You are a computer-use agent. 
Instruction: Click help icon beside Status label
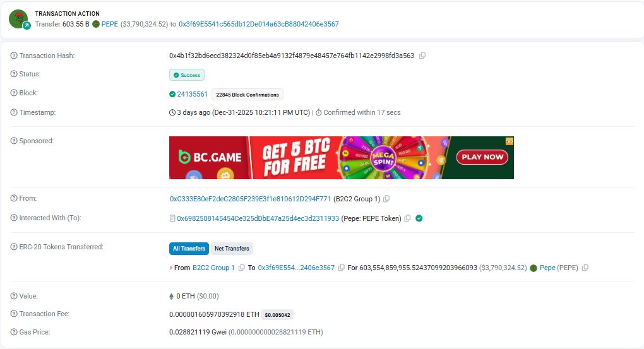(14, 74)
